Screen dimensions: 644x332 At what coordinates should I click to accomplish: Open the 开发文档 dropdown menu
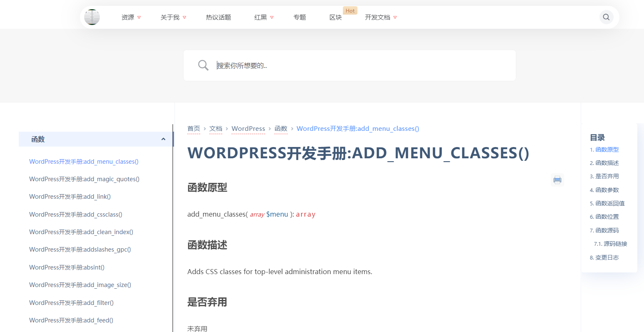coord(380,17)
